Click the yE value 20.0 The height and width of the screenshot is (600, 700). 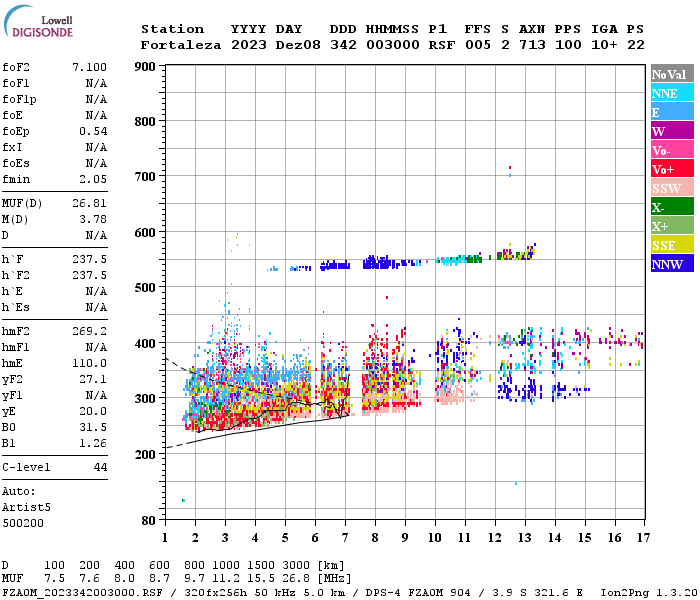point(93,412)
